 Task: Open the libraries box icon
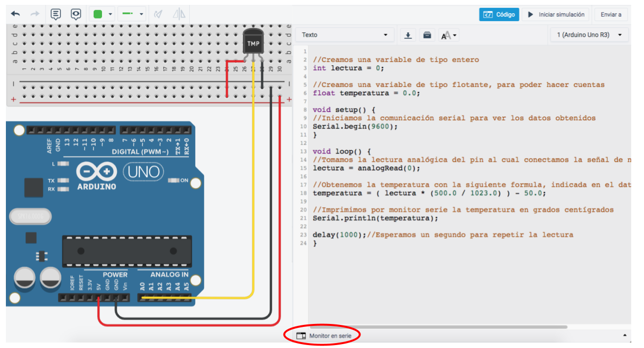(427, 35)
